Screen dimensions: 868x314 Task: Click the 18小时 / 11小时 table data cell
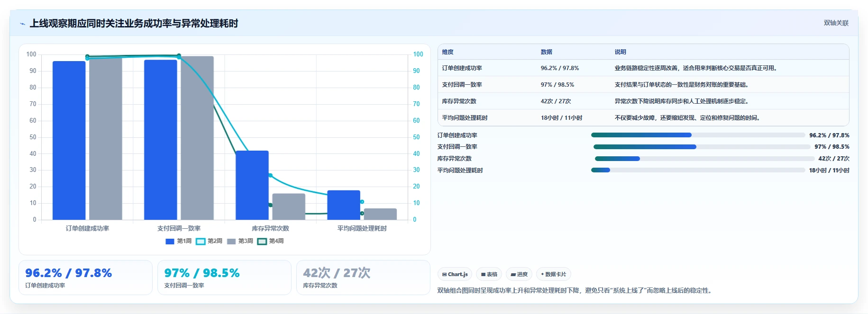tap(561, 118)
